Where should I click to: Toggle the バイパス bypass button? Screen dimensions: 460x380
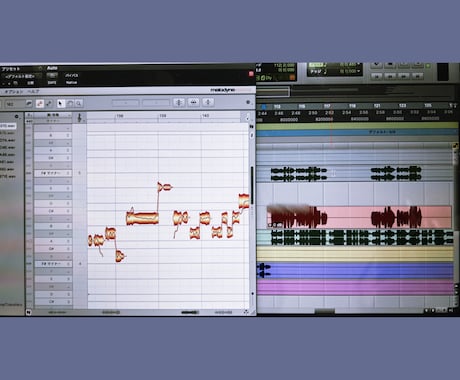pyautogui.click(x=71, y=76)
